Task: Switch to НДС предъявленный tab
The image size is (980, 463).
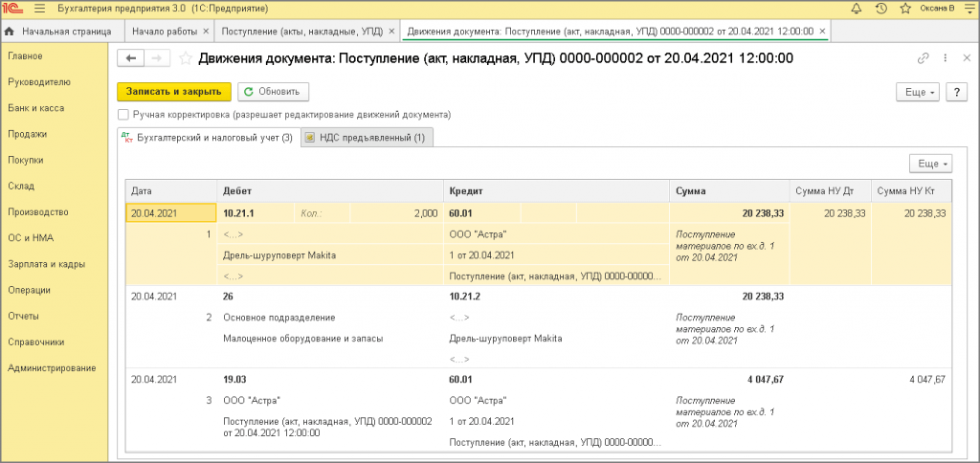Action: tap(365, 138)
